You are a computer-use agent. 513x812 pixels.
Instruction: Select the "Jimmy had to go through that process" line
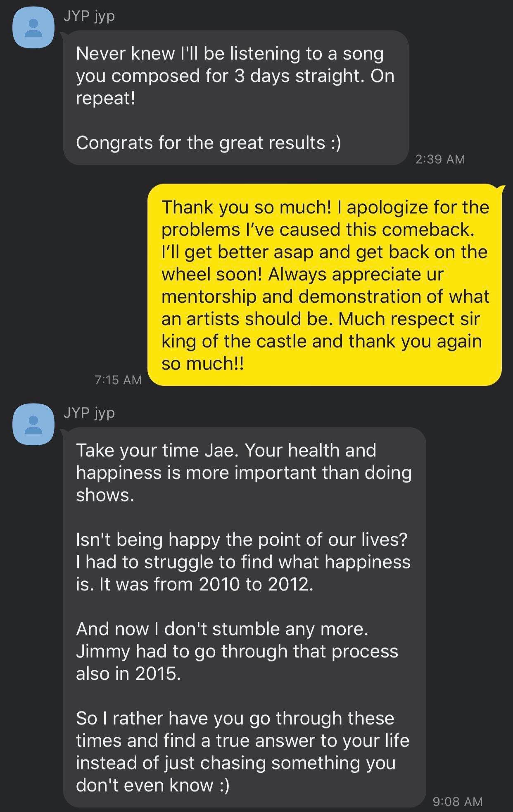click(237, 651)
